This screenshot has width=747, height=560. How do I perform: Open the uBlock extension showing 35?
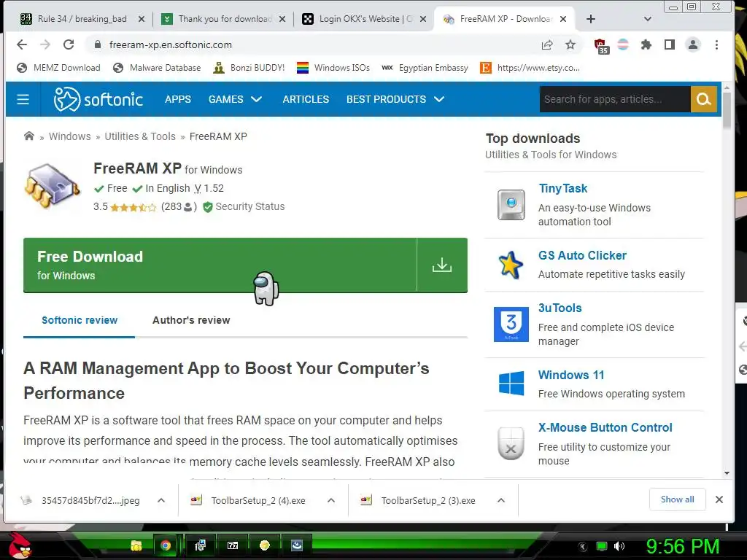[x=601, y=46]
